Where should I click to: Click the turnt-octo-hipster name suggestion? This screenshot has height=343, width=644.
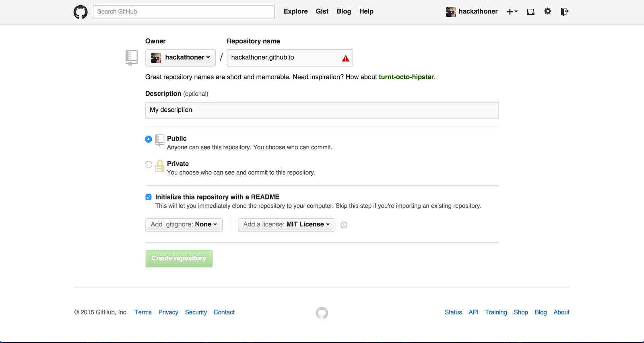406,77
